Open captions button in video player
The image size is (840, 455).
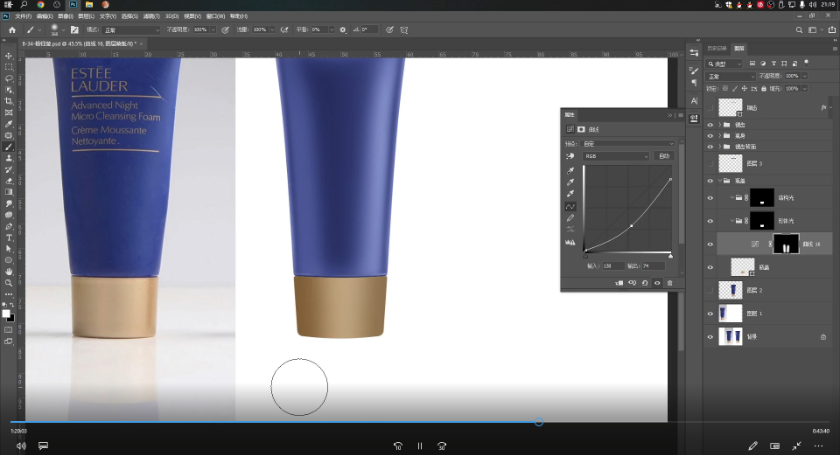point(43,446)
